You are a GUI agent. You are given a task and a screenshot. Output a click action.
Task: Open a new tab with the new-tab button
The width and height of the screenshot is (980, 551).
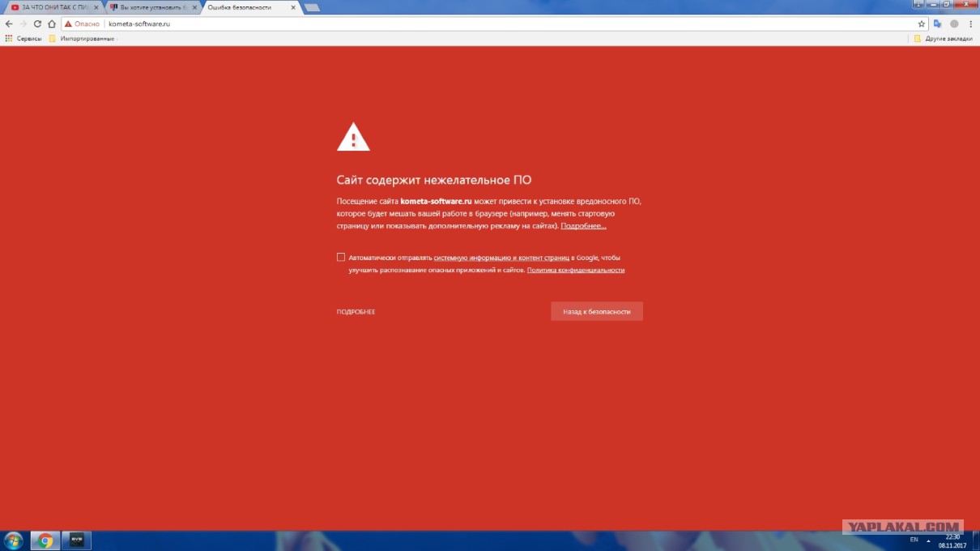[312, 8]
